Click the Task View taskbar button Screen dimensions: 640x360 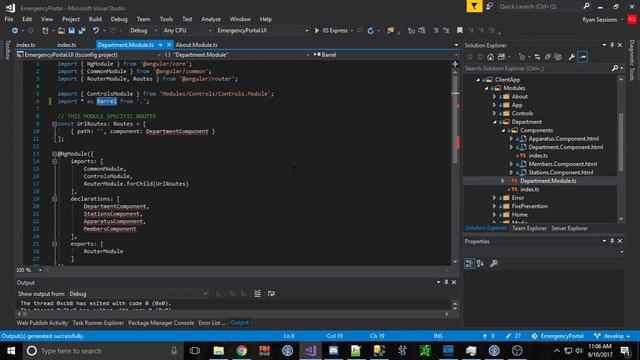195,351
